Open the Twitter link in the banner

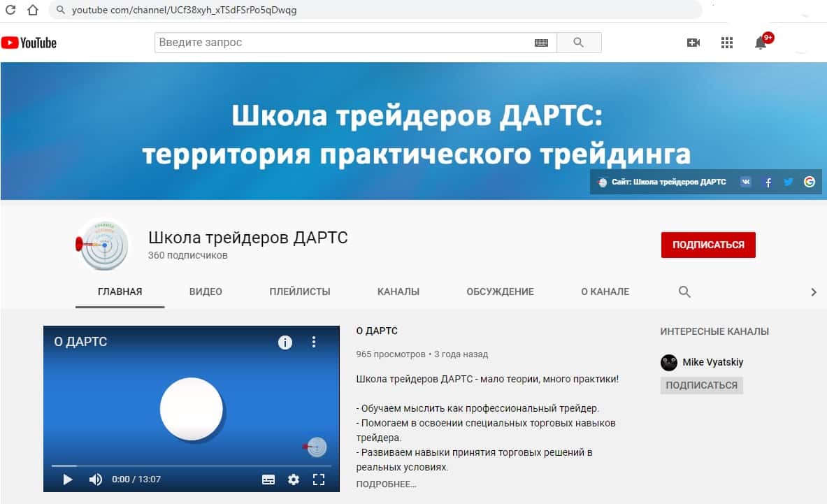pyautogui.click(x=789, y=182)
